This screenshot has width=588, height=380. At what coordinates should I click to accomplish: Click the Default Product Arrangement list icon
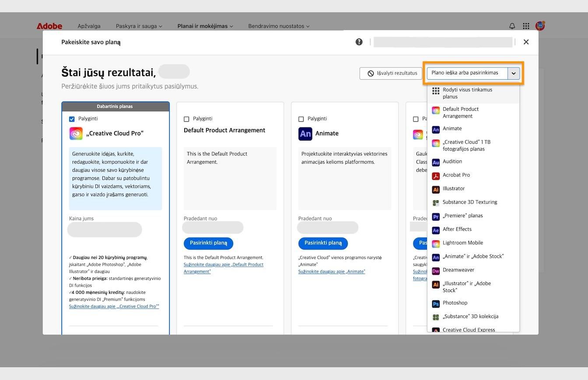[436, 111]
